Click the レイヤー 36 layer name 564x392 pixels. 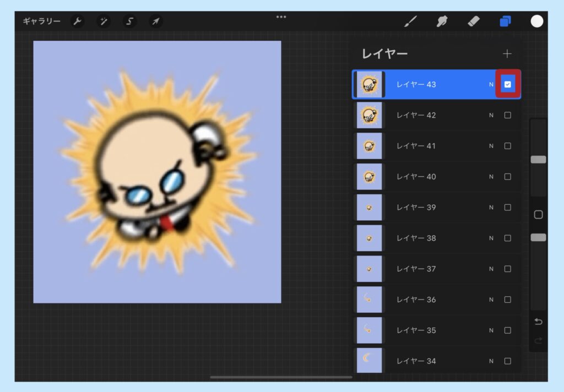[x=416, y=300]
